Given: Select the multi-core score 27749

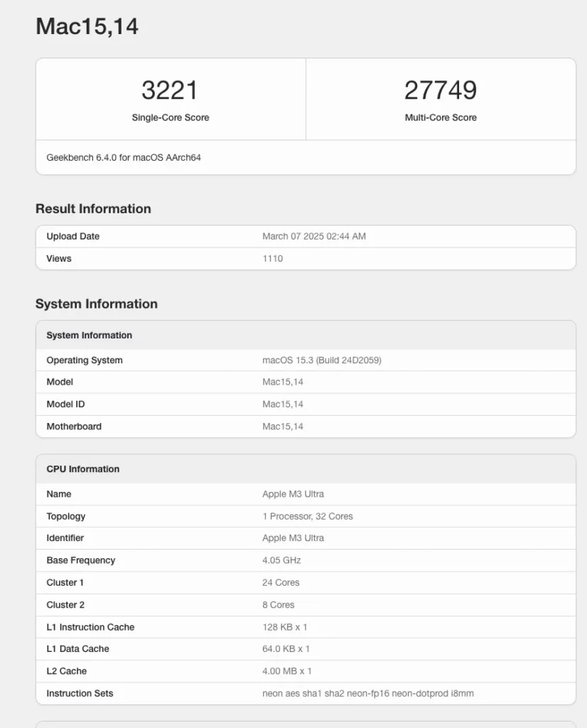Looking at the screenshot, I should (441, 90).
